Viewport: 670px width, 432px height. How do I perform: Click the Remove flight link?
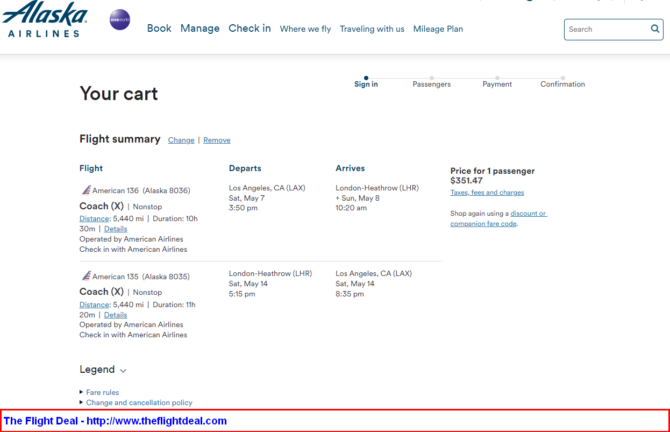pyautogui.click(x=217, y=140)
